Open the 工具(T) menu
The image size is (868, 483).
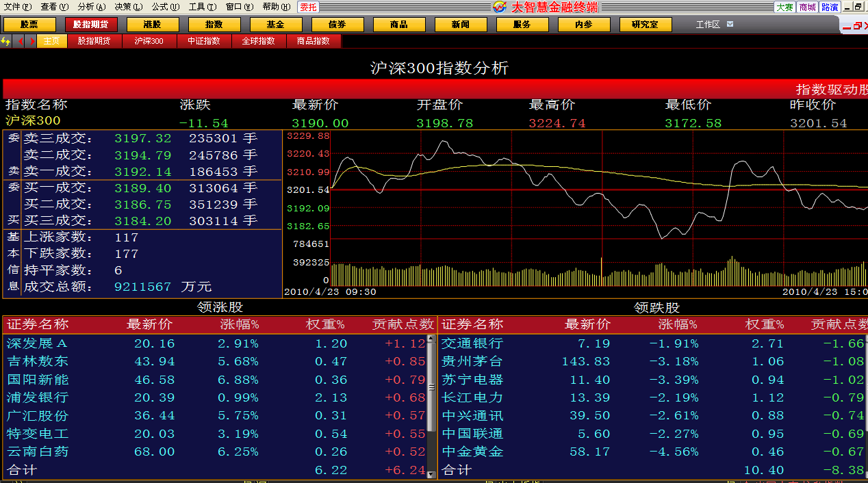(203, 7)
